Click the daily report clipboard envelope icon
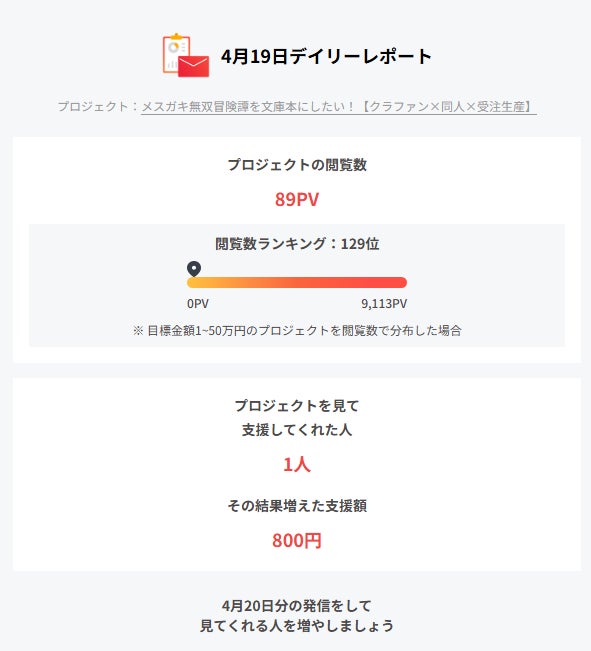Image resolution: width=591 pixels, height=651 pixels. [186, 55]
